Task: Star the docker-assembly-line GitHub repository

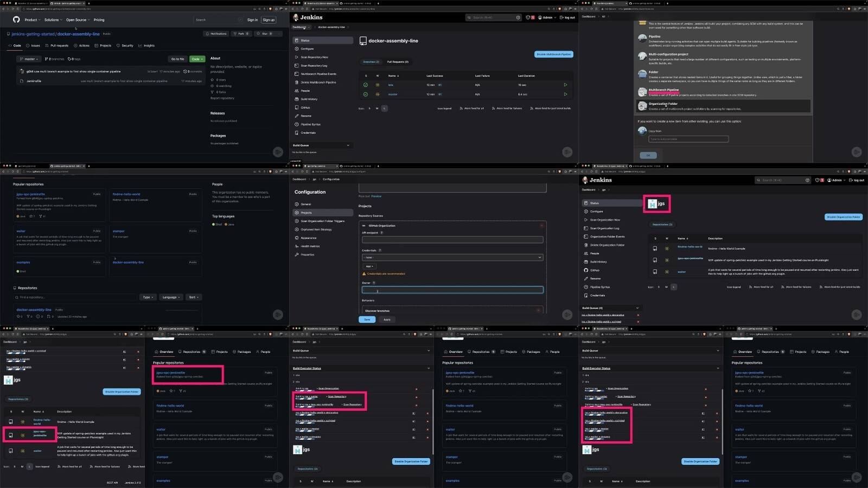Action: point(264,34)
